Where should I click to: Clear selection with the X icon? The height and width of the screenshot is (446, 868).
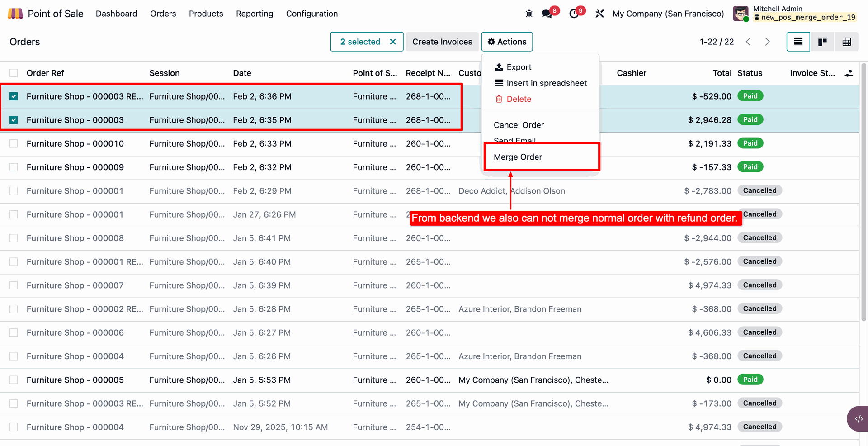click(x=393, y=42)
